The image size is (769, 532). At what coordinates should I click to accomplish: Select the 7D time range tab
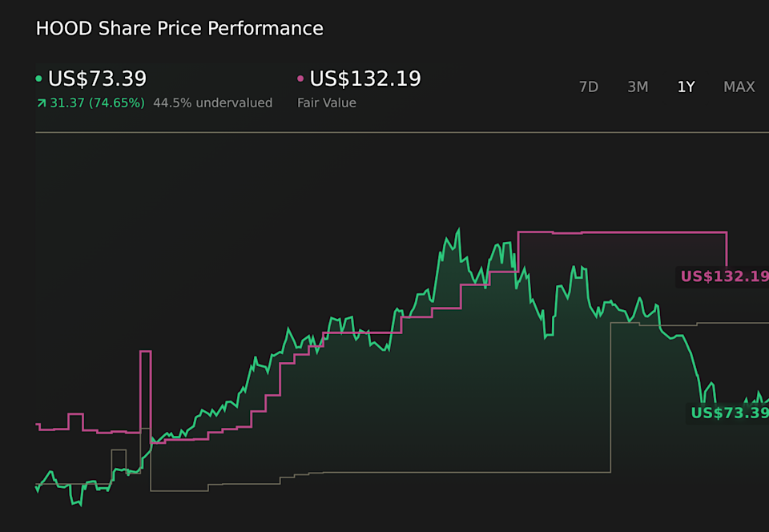tap(589, 87)
